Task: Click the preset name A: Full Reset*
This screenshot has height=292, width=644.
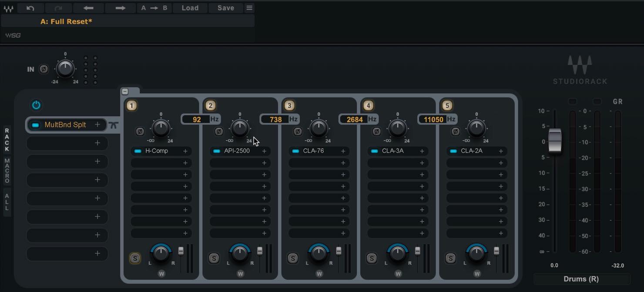Action: [66, 21]
